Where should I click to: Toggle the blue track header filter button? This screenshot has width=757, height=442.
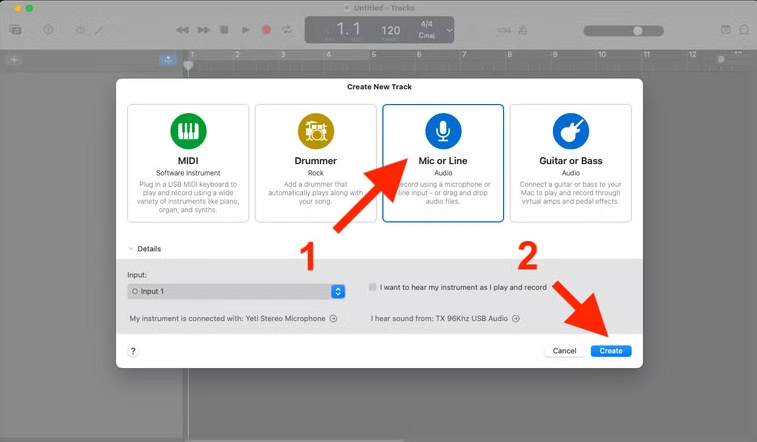[168, 60]
